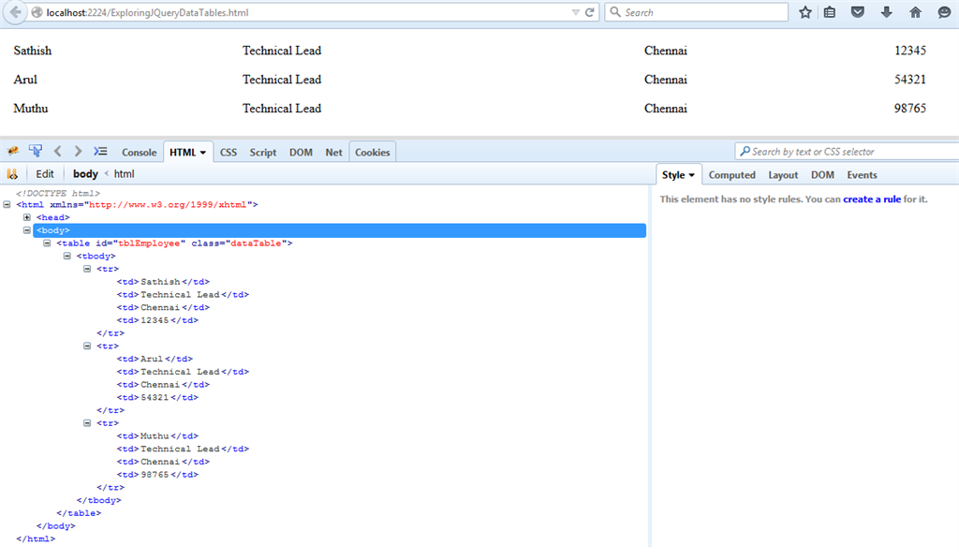
Task: Switch to the Net panel tab
Action: pos(333,153)
